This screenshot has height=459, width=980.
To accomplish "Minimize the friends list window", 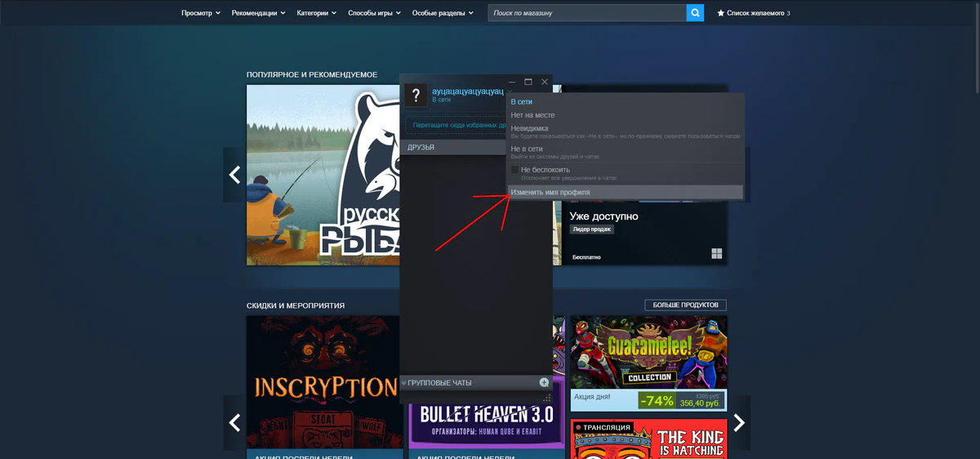I will 511,82.
